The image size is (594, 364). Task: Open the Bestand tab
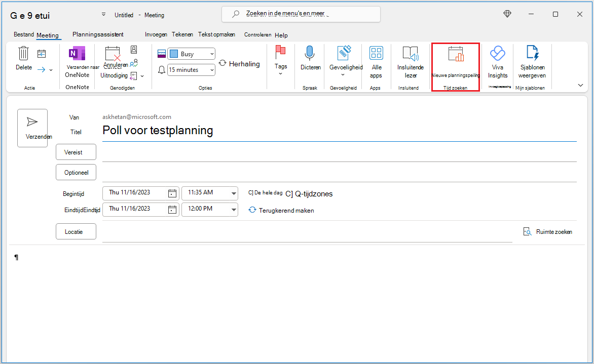coord(23,34)
